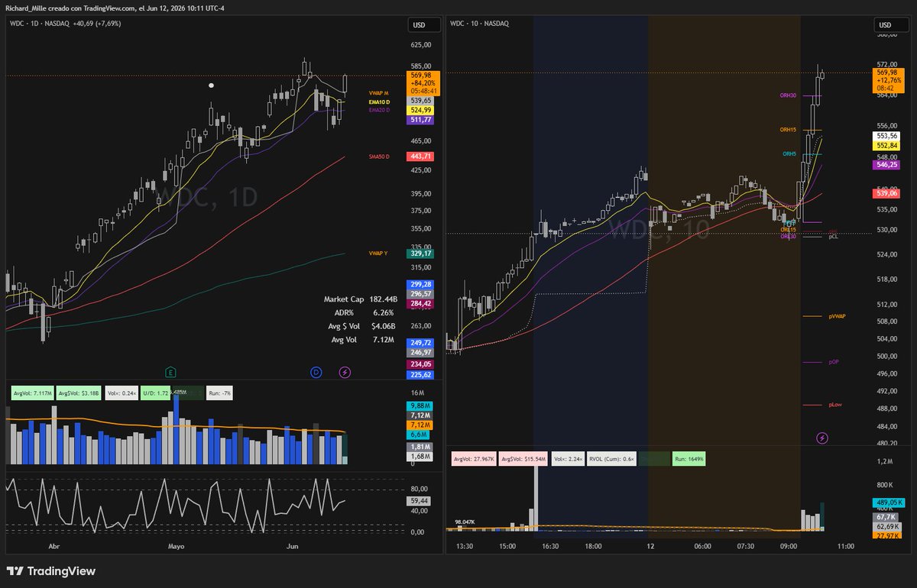Screen dimensions: 917x588
Task: Click the pOP level label
Action: (833, 361)
